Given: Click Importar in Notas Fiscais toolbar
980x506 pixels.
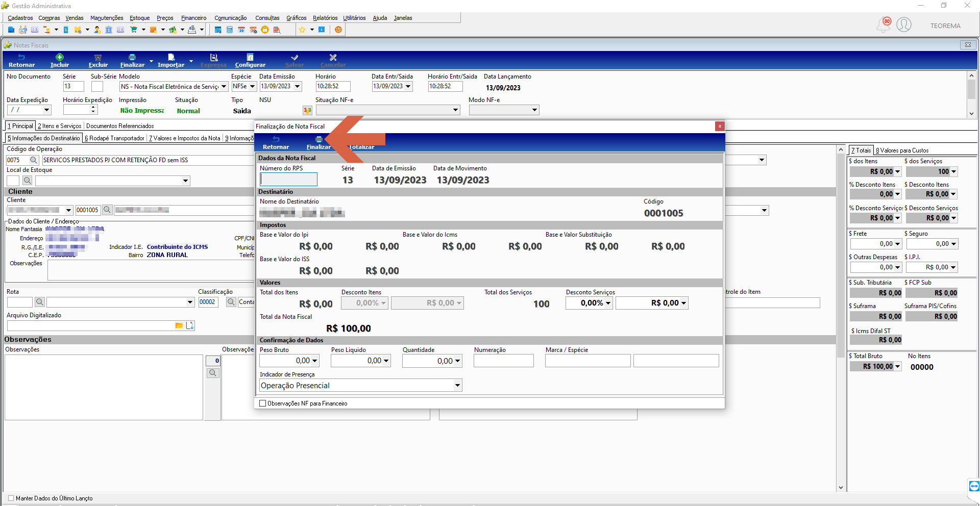Looking at the screenshot, I should [171, 61].
